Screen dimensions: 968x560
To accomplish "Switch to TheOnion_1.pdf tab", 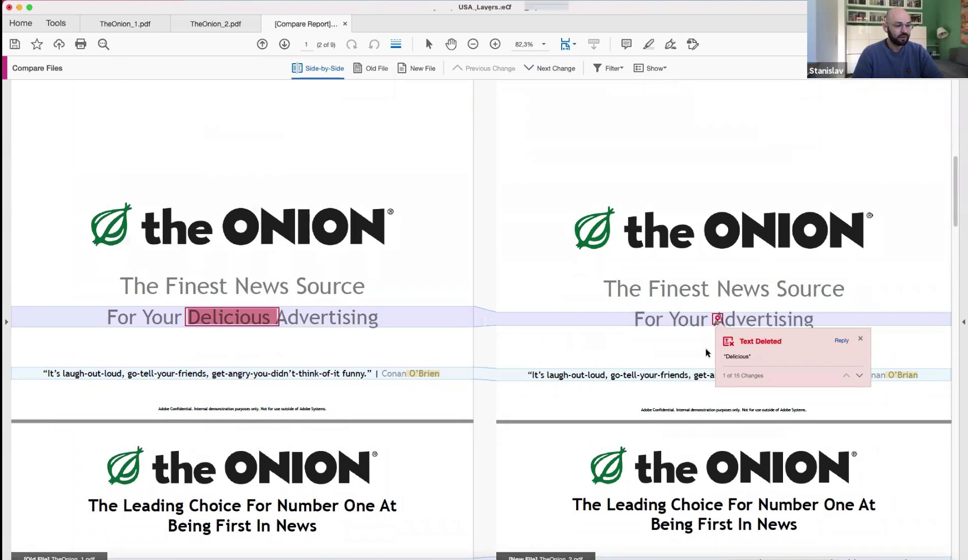I will coord(125,23).
